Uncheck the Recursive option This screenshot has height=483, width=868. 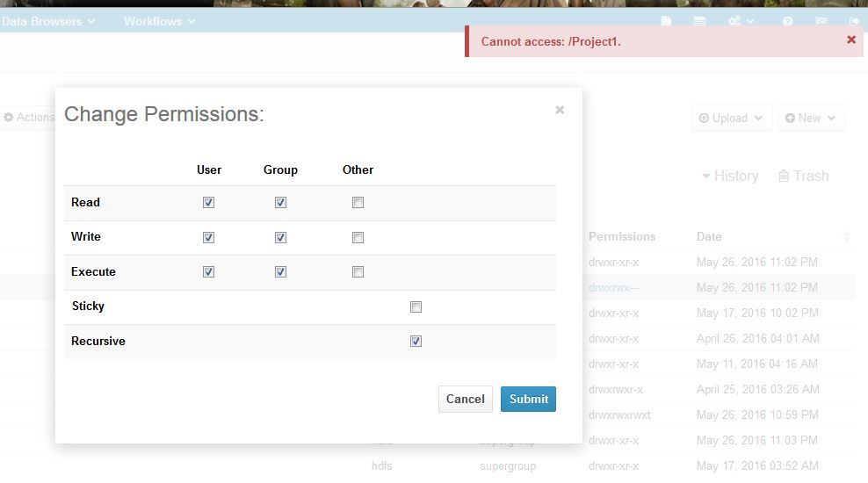pyautogui.click(x=416, y=341)
